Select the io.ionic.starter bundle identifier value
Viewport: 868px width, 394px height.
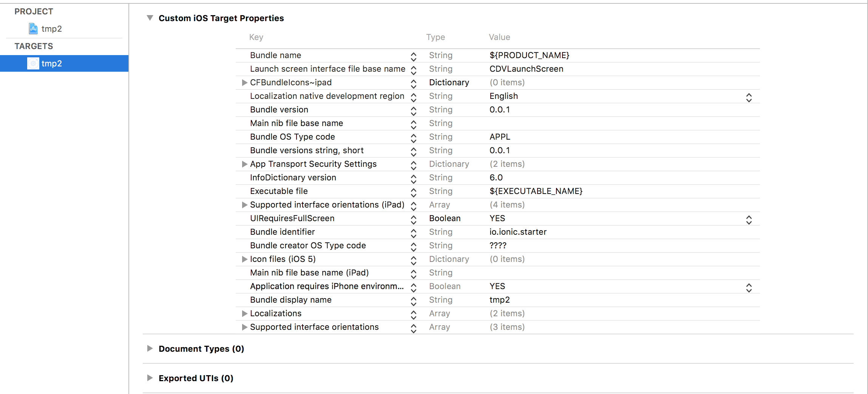click(x=518, y=232)
